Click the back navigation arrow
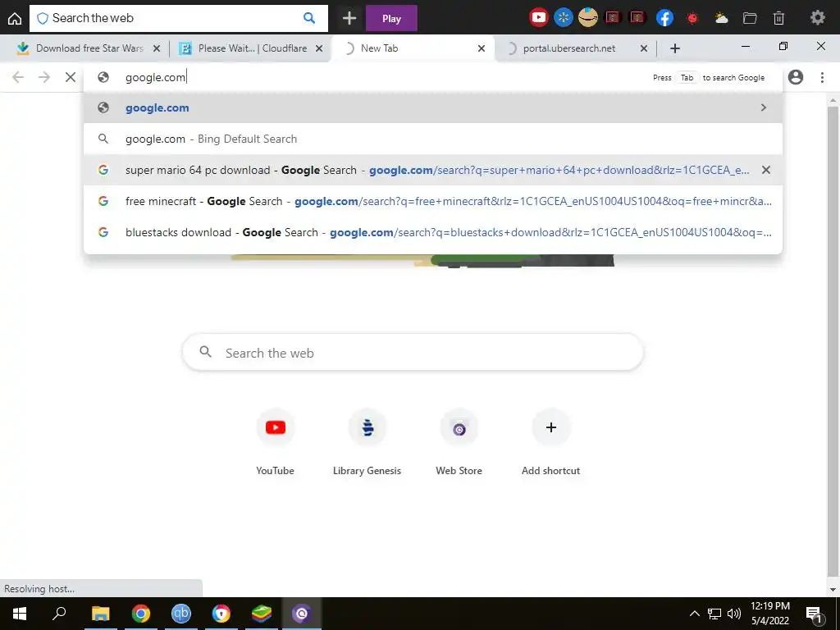840x630 pixels. (x=18, y=77)
